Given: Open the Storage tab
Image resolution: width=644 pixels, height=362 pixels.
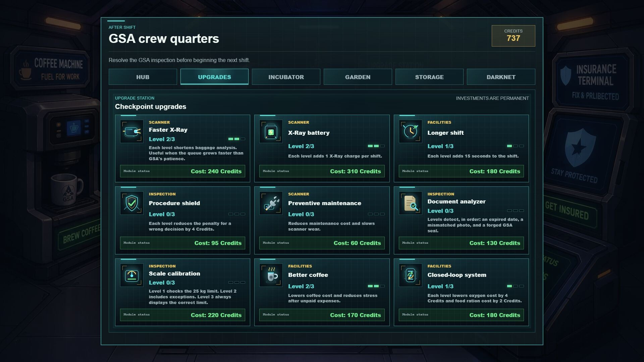Looking at the screenshot, I should [429, 77].
